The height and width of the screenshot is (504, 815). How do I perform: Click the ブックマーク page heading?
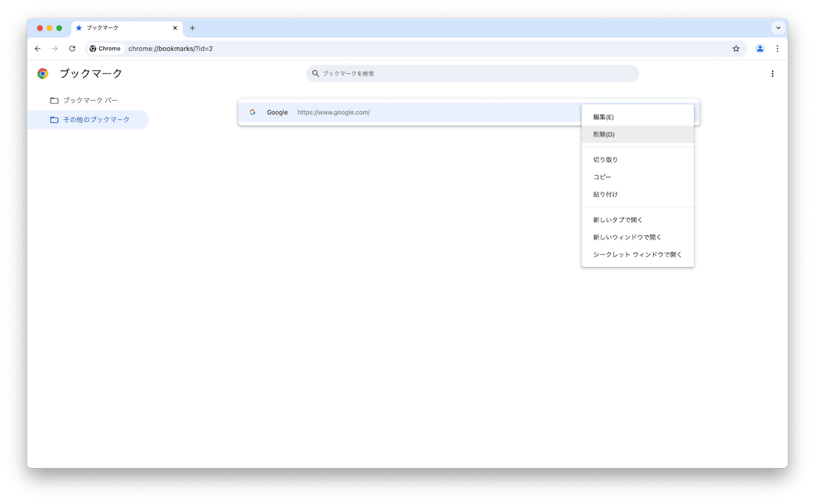point(91,74)
